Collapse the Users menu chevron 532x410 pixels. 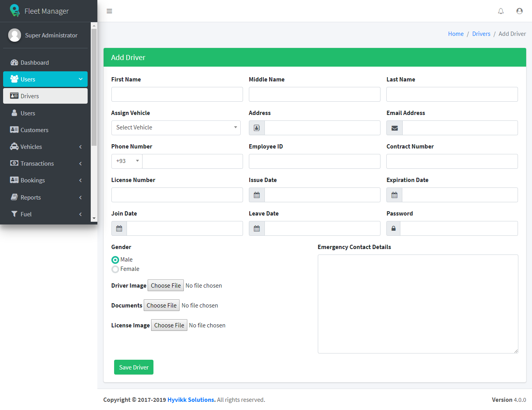point(81,79)
